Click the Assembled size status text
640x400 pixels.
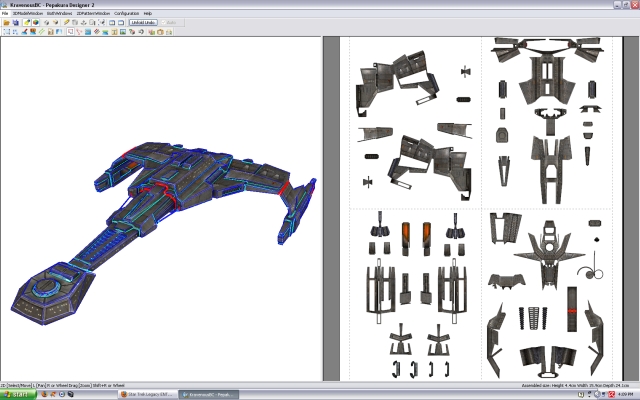[x=575, y=385]
